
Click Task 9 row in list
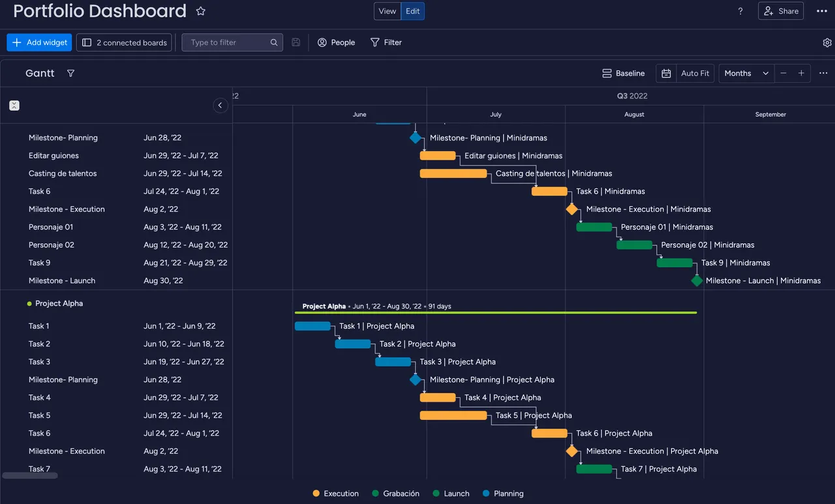pyautogui.click(x=116, y=263)
